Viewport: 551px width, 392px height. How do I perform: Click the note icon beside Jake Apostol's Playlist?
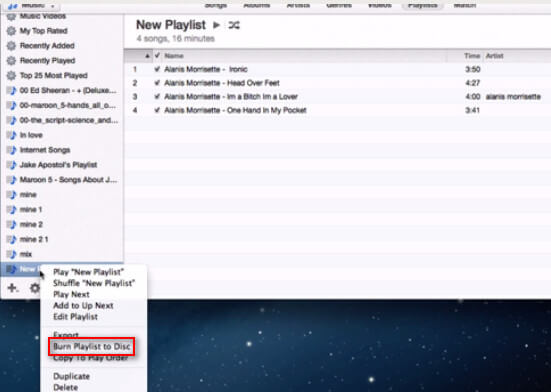12,165
